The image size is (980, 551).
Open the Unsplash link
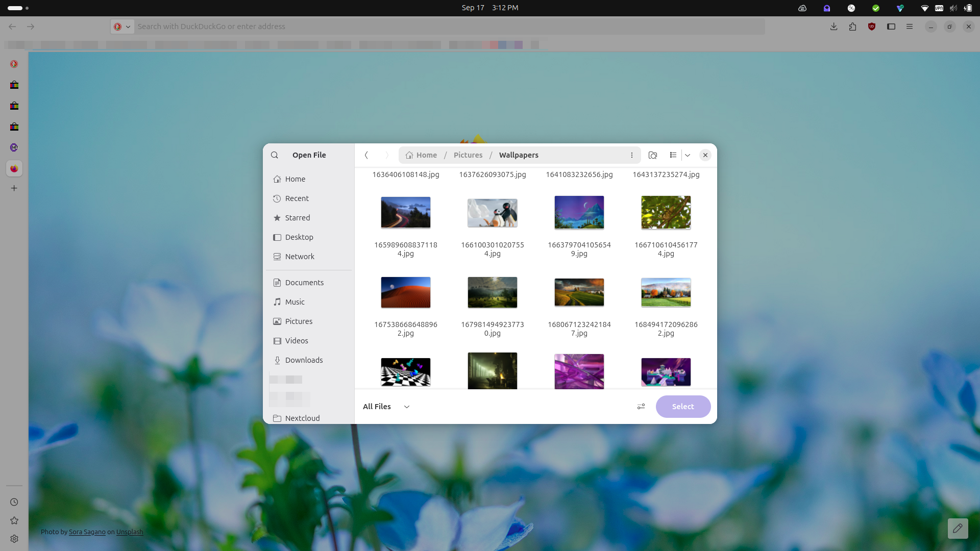pos(130,532)
